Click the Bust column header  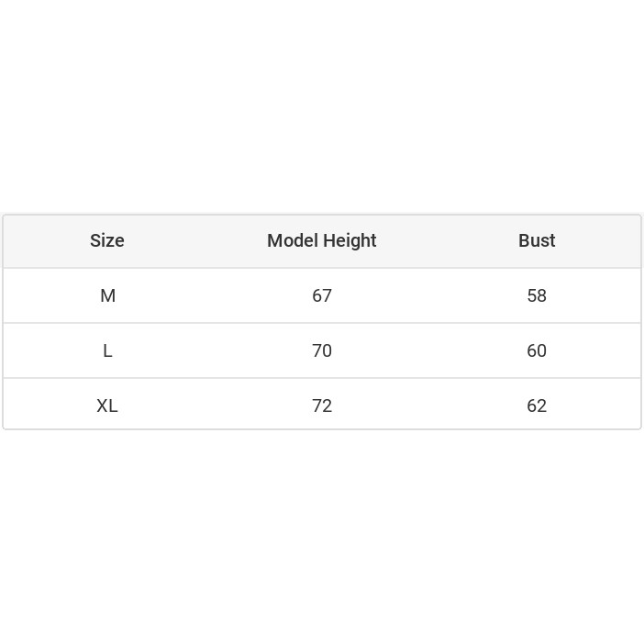click(x=537, y=240)
